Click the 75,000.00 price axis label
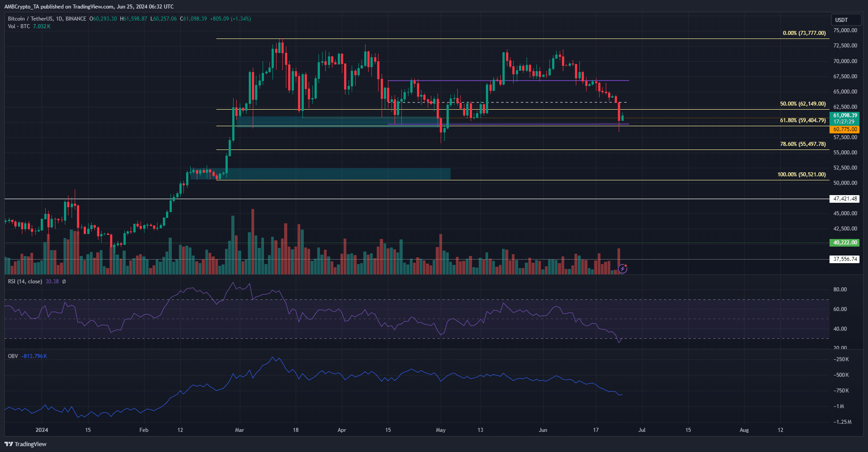 pos(845,30)
